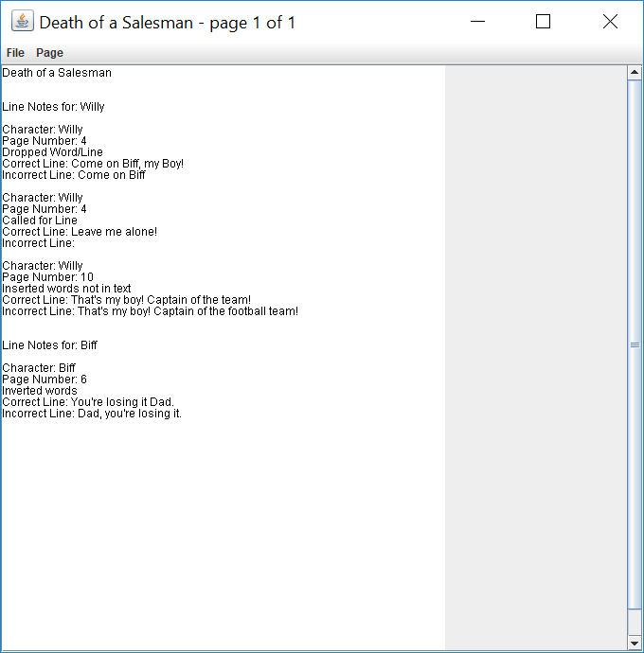Click the 'Death of a Salesman' heading text
Screen dimensions: 644x653
coord(57,73)
